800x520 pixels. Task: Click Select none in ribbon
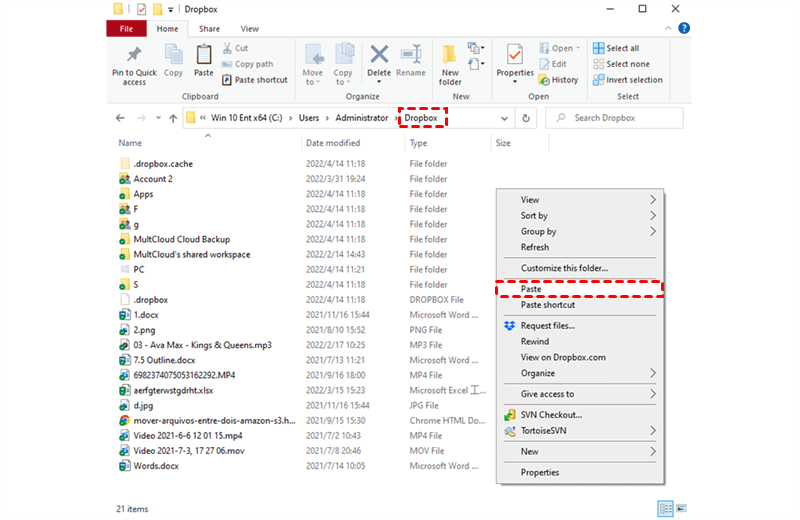pos(621,64)
